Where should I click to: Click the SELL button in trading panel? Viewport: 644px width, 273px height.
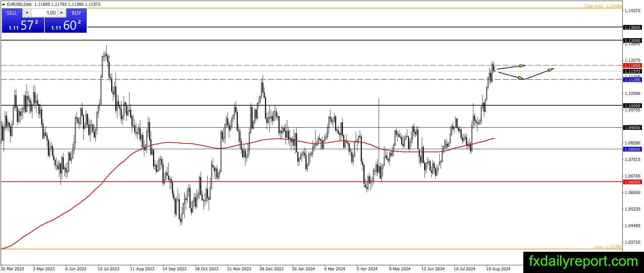point(12,13)
